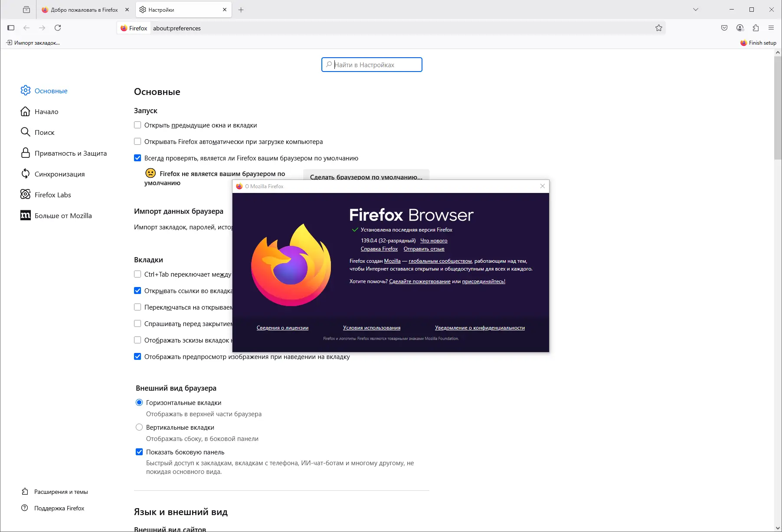Close the Настройки tab
This screenshot has width=782, height=532.
(x=225, y=10)
